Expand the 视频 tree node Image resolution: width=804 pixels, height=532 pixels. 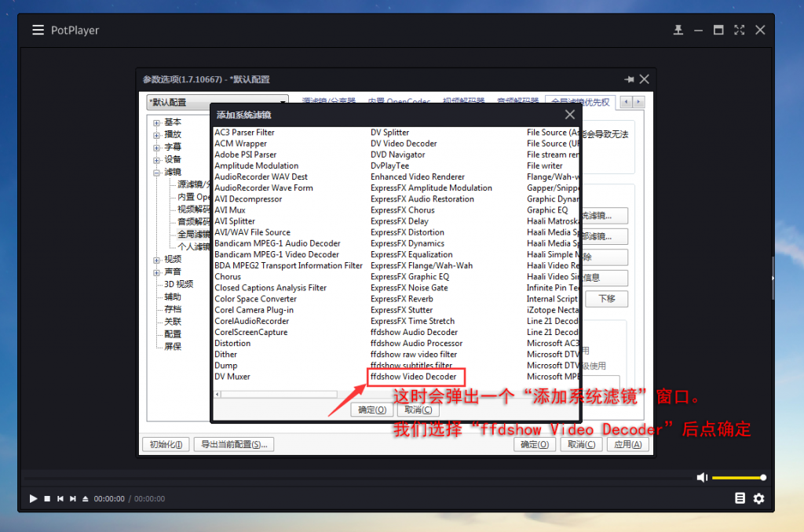coord(156,260)
